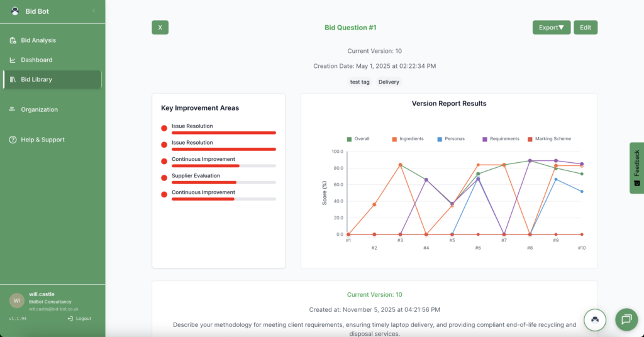
Task: Click the Organization people icon
Action: [13, 109]
